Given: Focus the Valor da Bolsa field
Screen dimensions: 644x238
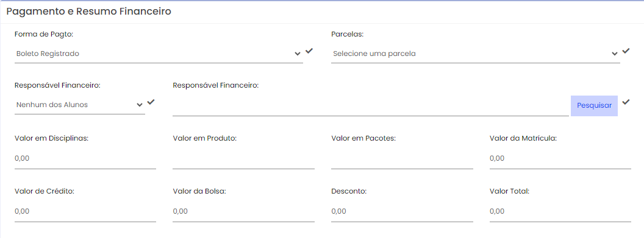Looking at the screenshot, I should click(243, 212).
